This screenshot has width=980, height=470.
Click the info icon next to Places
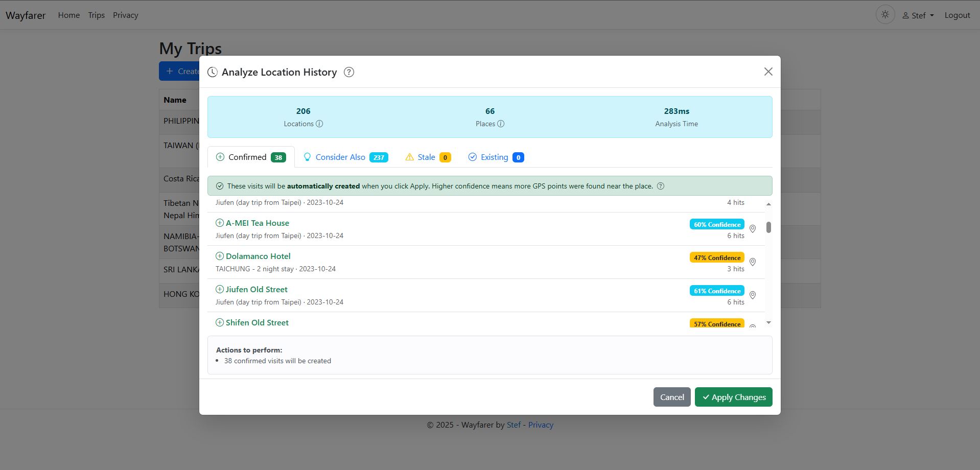pyautogui.click(x=501, y=124)
